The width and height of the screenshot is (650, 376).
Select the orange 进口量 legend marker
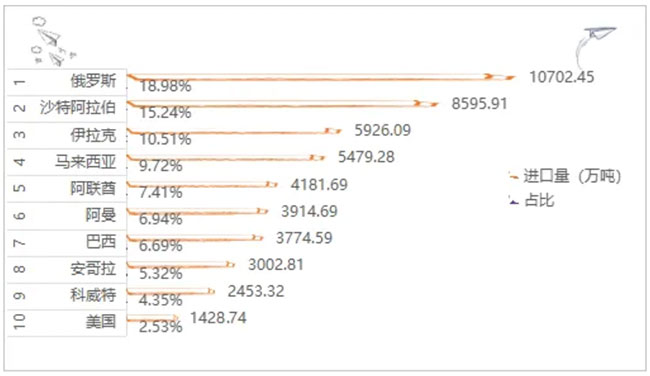pos(514,177)
